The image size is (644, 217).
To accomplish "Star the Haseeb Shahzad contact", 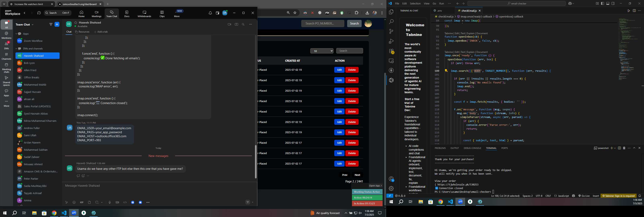I will (76, 23).
